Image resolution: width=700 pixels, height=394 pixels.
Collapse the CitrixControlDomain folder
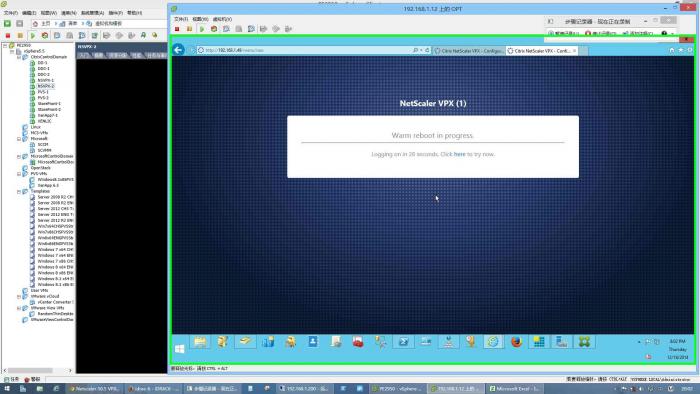(19, 57)
